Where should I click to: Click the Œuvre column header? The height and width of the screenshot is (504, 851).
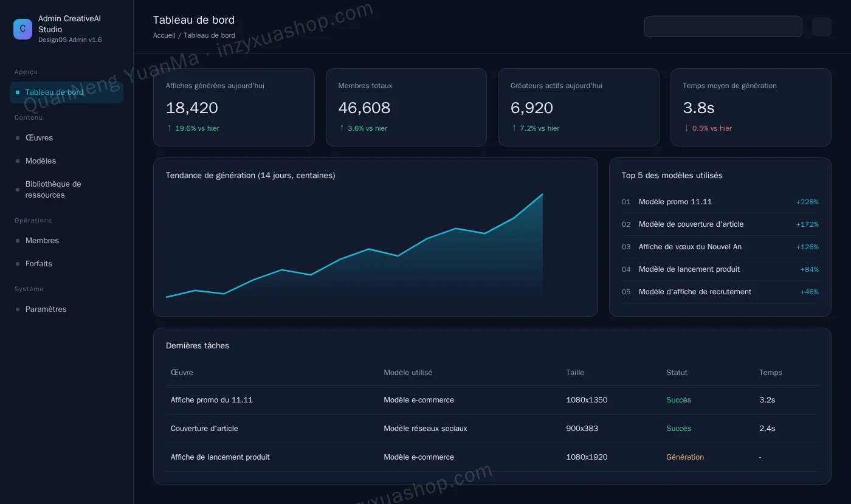click(182, 373)
